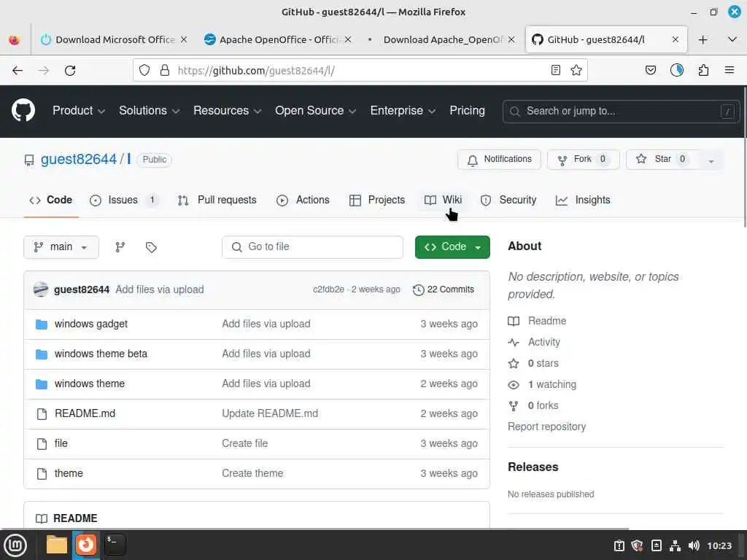Click the Firefox forward arrow
747x560 pixels.
44,71
